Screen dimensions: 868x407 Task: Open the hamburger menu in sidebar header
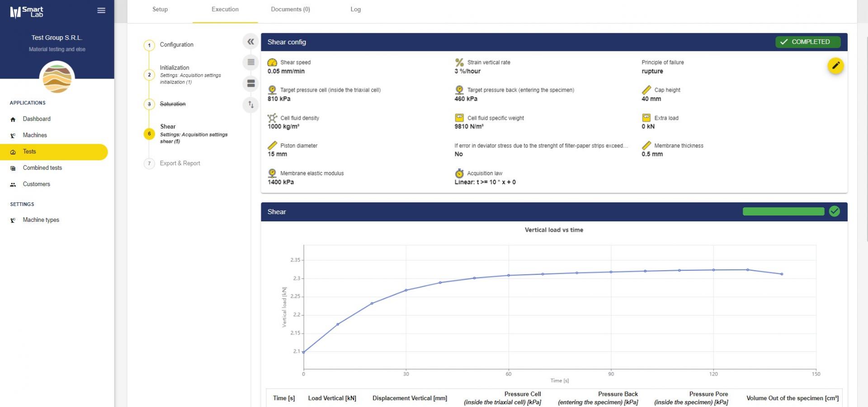pyautogui.click(x=101, y=10)
